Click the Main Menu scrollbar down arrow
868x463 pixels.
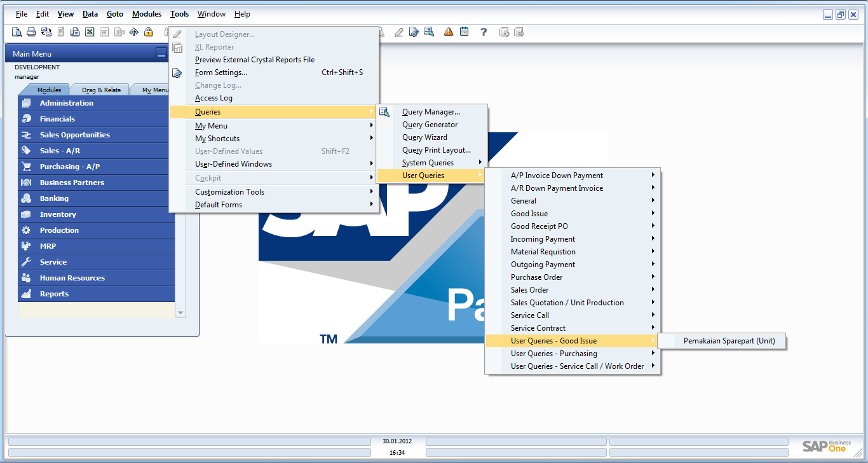180,312
